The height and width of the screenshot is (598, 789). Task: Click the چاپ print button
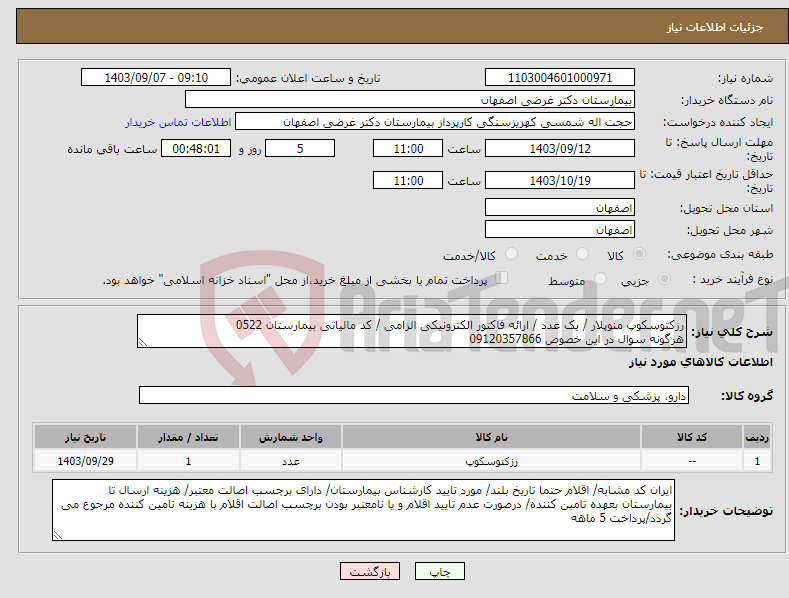pos(440,571)
